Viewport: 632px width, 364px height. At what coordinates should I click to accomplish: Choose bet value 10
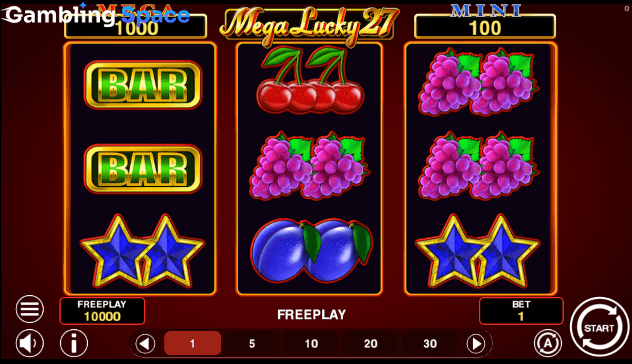coord(311,343)
